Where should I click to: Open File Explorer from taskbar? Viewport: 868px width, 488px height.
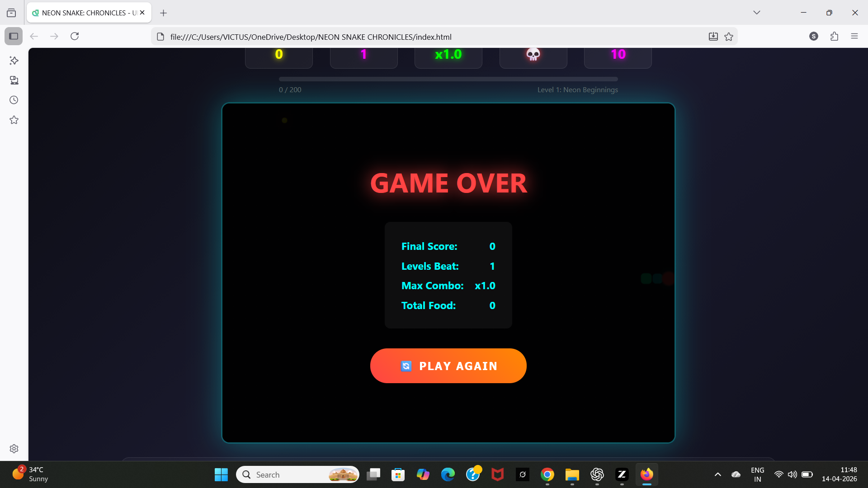pyautogui.click(x=572, y=474)
